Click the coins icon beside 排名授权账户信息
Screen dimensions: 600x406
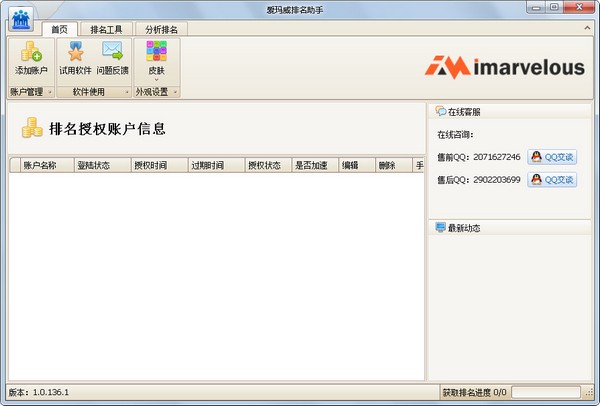(32, 127)
